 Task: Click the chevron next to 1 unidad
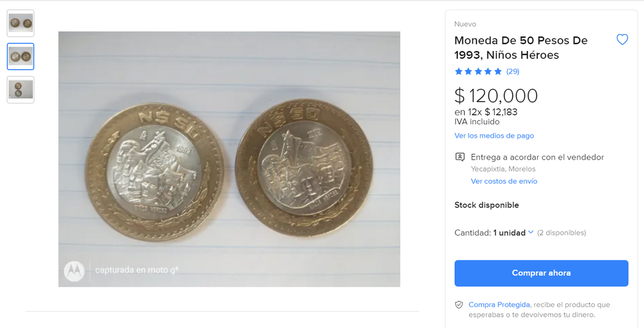[531, 233]
